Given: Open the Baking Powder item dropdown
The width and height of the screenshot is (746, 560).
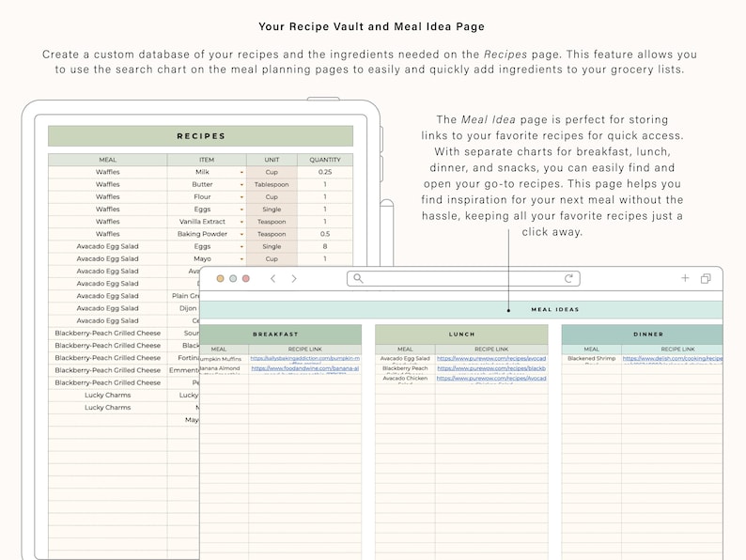Looking at the screenshot, I should [241, 234].
